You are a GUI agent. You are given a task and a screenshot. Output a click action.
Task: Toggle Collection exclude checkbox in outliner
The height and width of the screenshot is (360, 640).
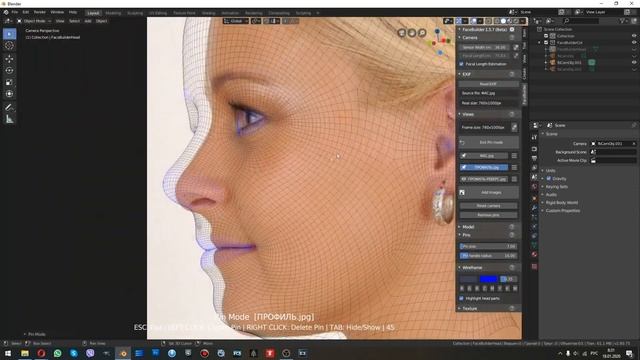click(546, 36)
